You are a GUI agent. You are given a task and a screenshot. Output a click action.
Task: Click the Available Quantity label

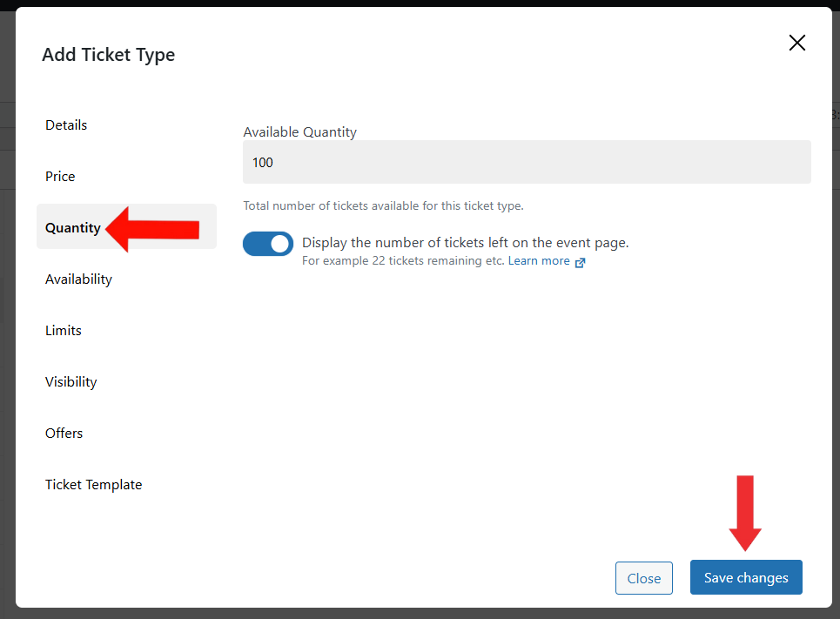[x=300, y=131]
